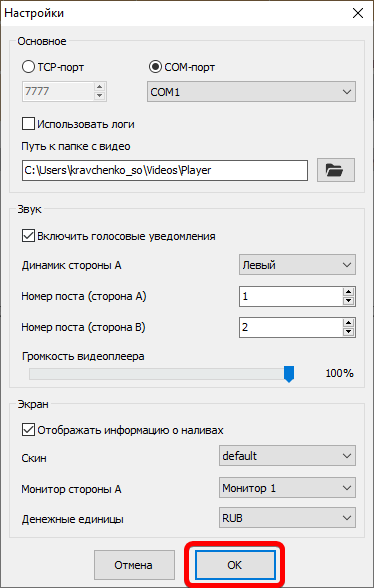Increase post number for side A
This screenshot has height=588, width=374.
click(349, 292)
